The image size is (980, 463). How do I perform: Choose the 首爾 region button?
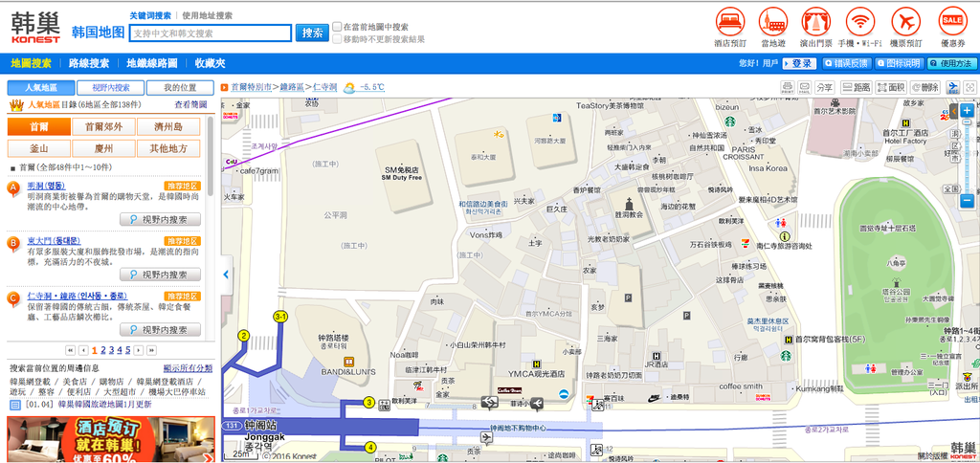coord(38,127)
